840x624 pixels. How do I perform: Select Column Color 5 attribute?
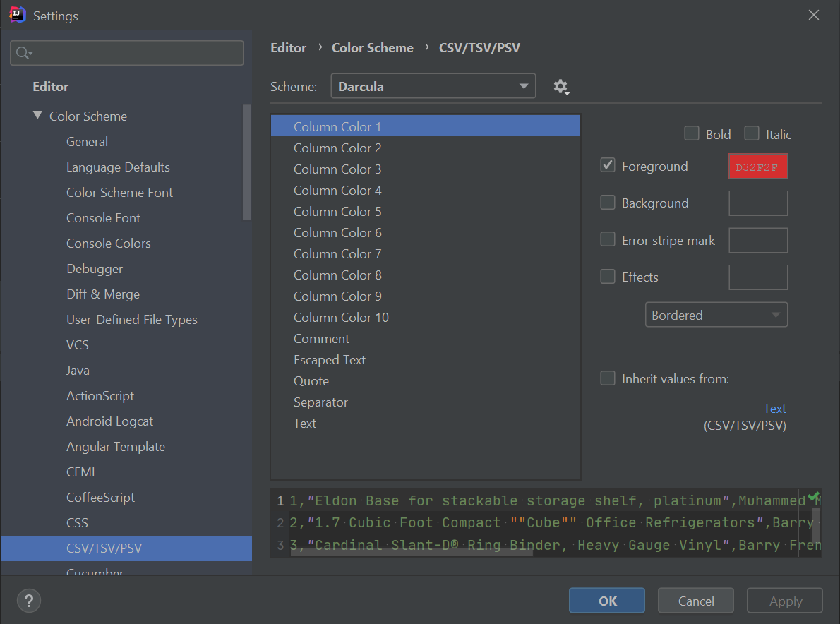(426, 212)
